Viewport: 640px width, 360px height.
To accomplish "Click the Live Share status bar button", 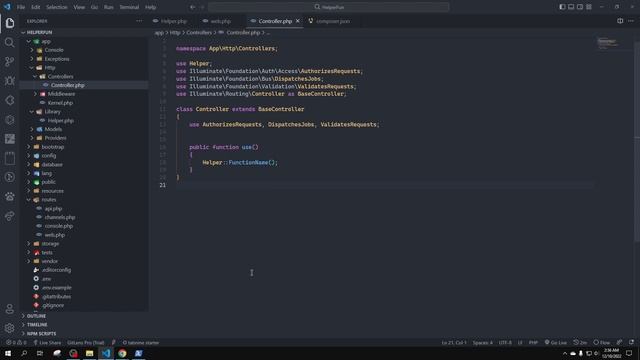I will [x=47, y=342].
